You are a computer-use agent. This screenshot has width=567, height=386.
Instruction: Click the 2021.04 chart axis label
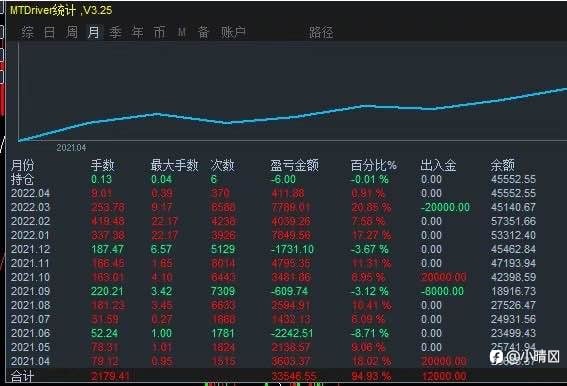coord(71,148)
